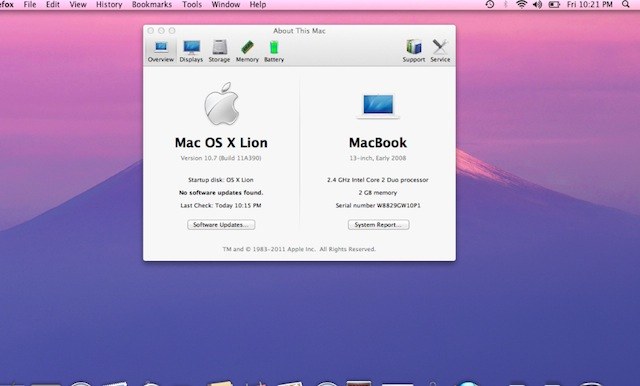This screenshot has width=640, height=386.
Task: Open Spotlight search magnifier
Action: 626,4
